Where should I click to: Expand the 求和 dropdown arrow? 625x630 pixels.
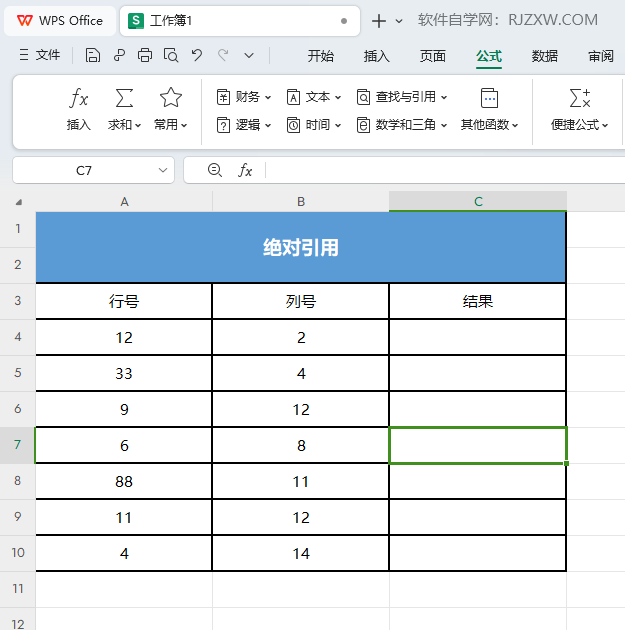click(138, 126)
